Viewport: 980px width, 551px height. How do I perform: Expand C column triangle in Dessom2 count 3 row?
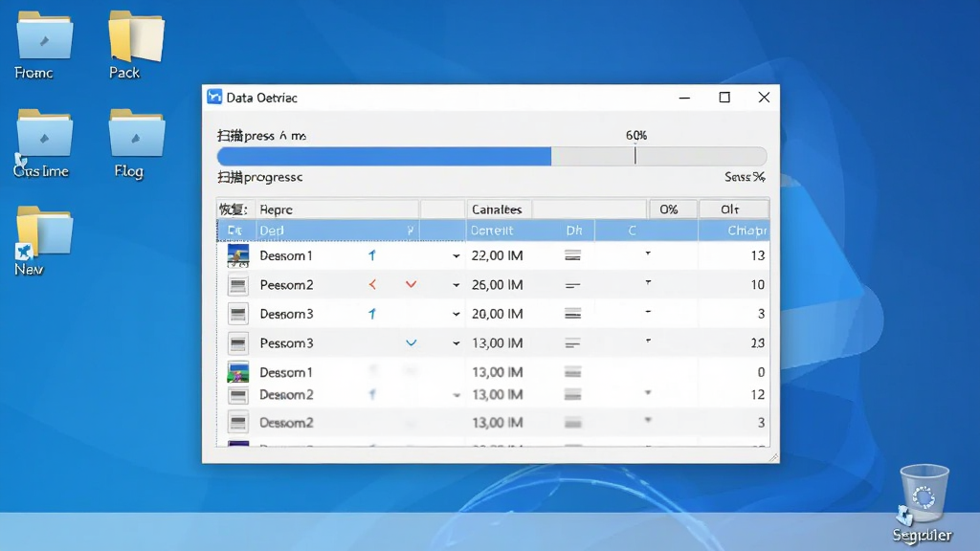coord(648,420)
